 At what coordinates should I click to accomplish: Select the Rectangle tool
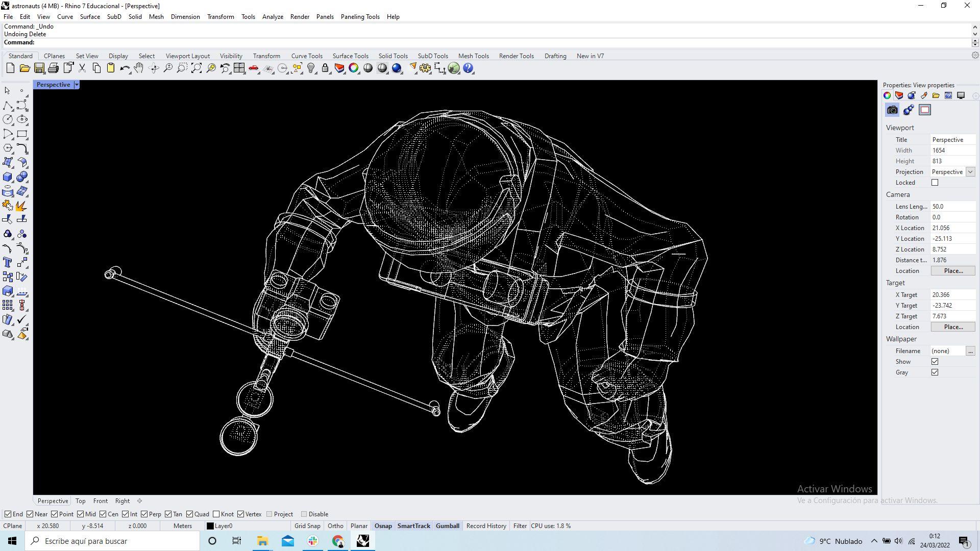click(x=22, y=134)
